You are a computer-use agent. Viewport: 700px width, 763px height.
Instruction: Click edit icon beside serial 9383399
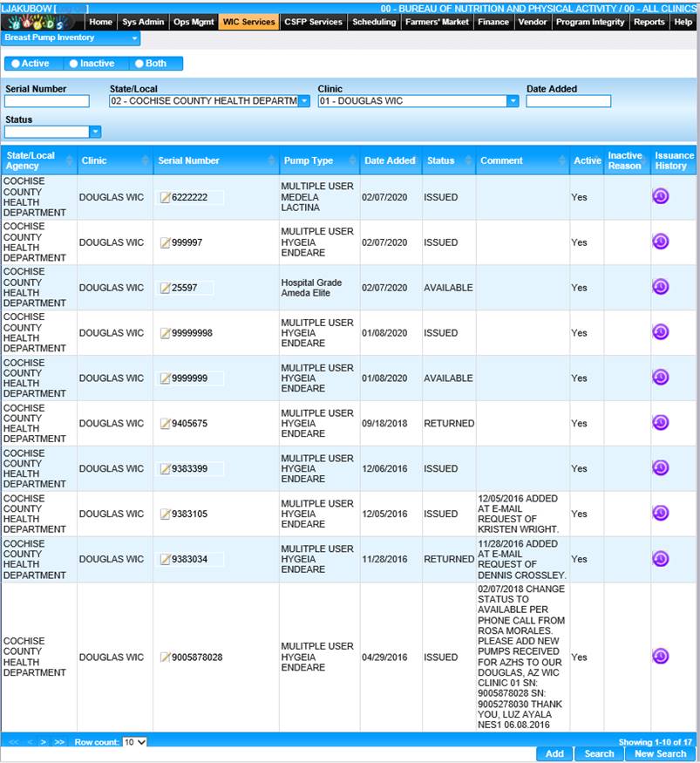[x=166, y=468]
